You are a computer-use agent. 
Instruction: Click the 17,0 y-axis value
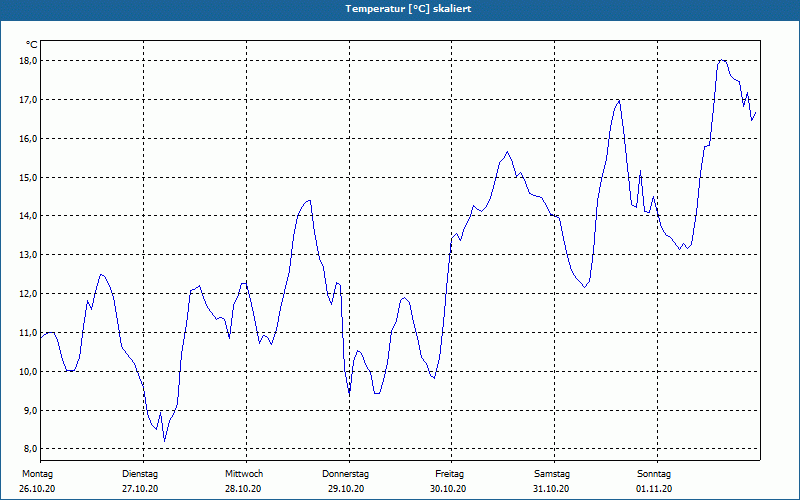tap(29, 99)
